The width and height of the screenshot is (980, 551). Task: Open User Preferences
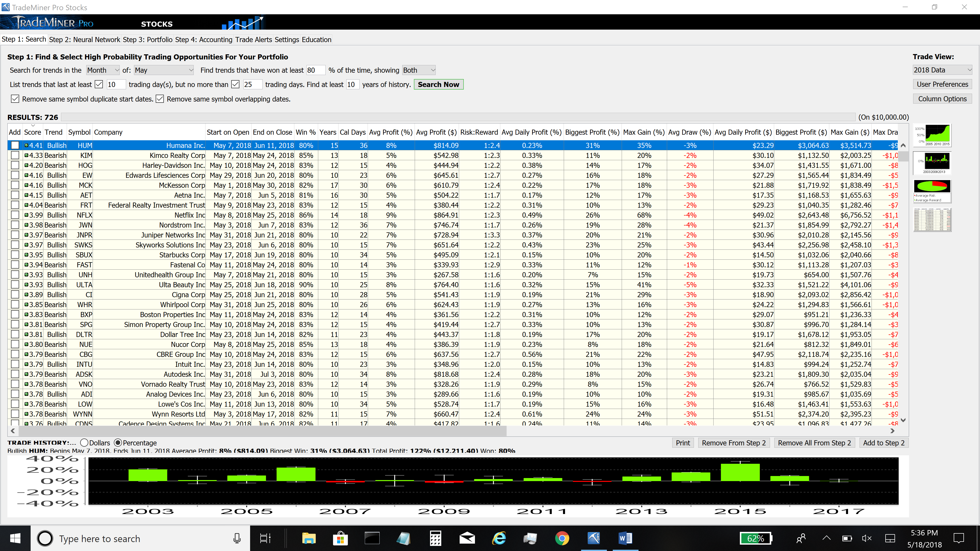click(942, 84)
